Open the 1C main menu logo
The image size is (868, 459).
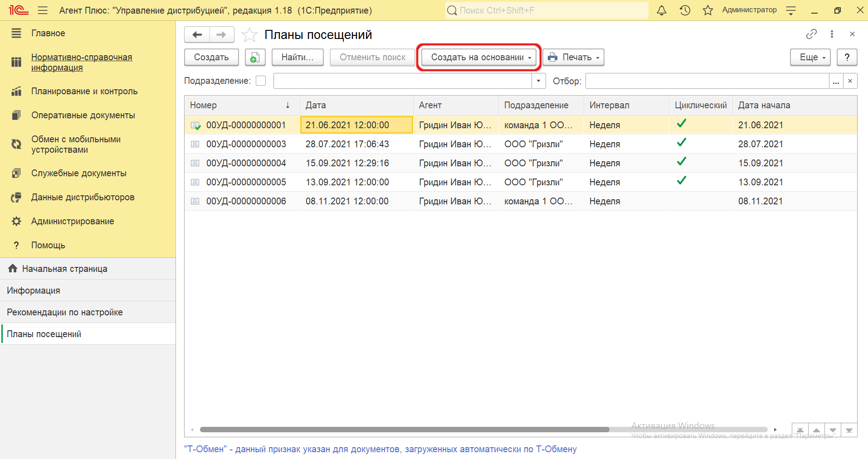click(19, 10)
